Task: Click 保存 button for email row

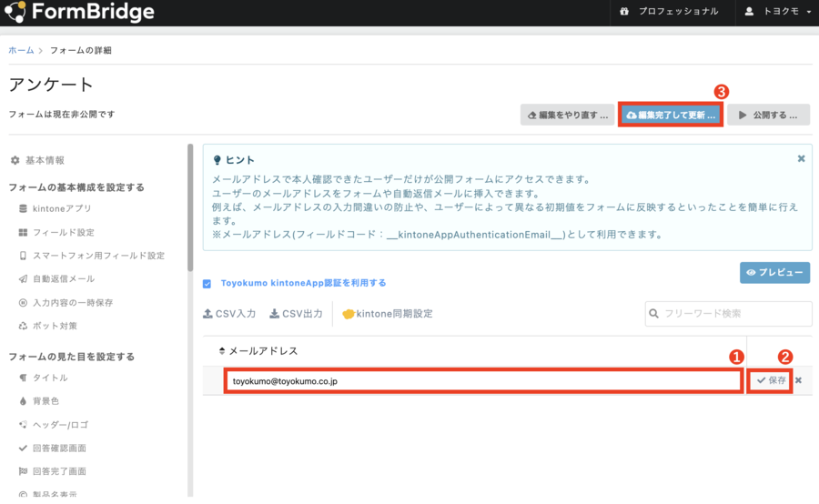Action: coord(771,380)
